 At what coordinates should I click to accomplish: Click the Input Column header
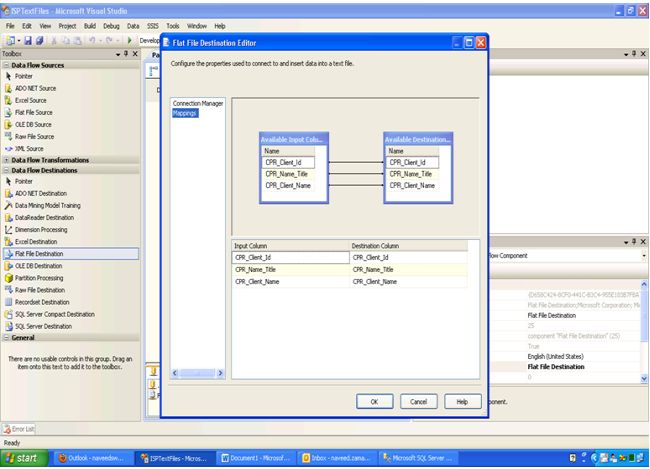[290, 246]
